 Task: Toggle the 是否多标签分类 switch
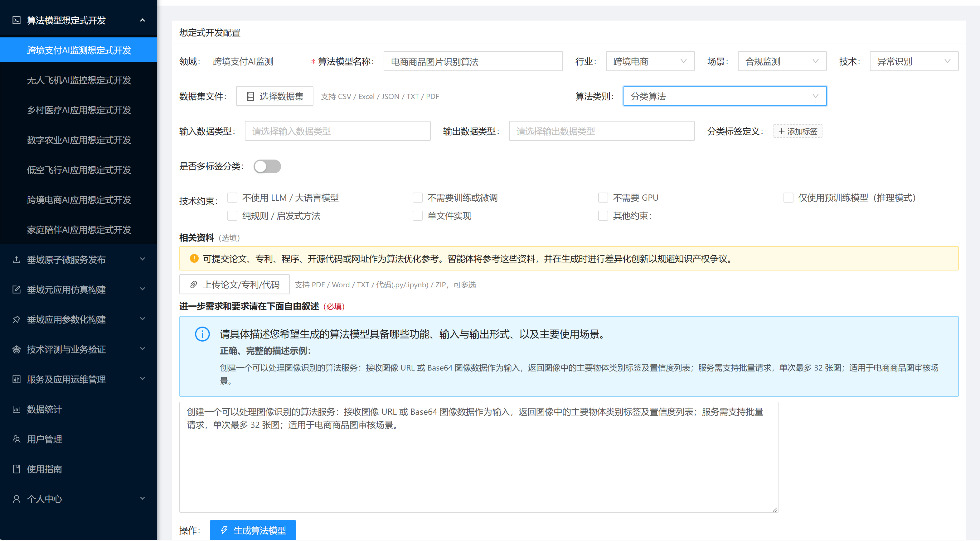pyautogui.click(x=267, y=166)
